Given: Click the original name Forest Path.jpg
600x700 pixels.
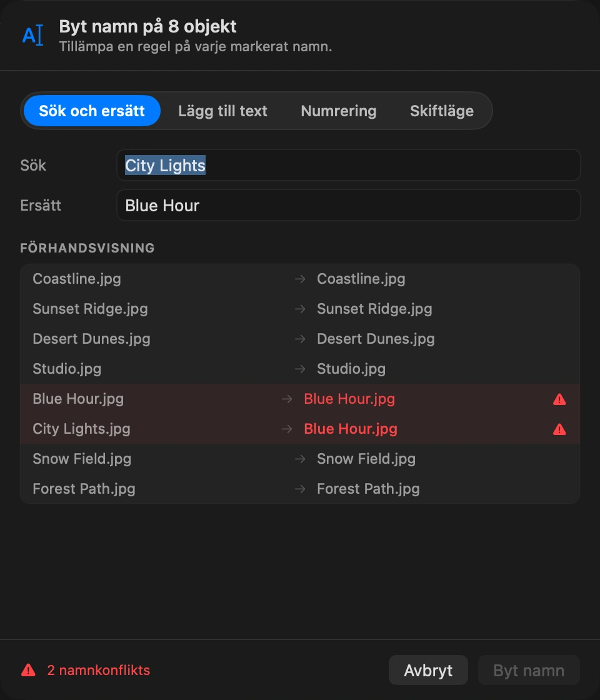Looking at the screenshot, I should 84,488.
